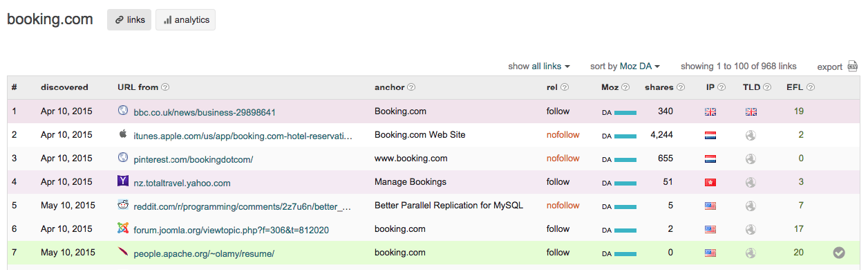This screenshot has width=868, height=270.
Task: Click TLD globe icon in pinterest row
Action: (751, 159)
